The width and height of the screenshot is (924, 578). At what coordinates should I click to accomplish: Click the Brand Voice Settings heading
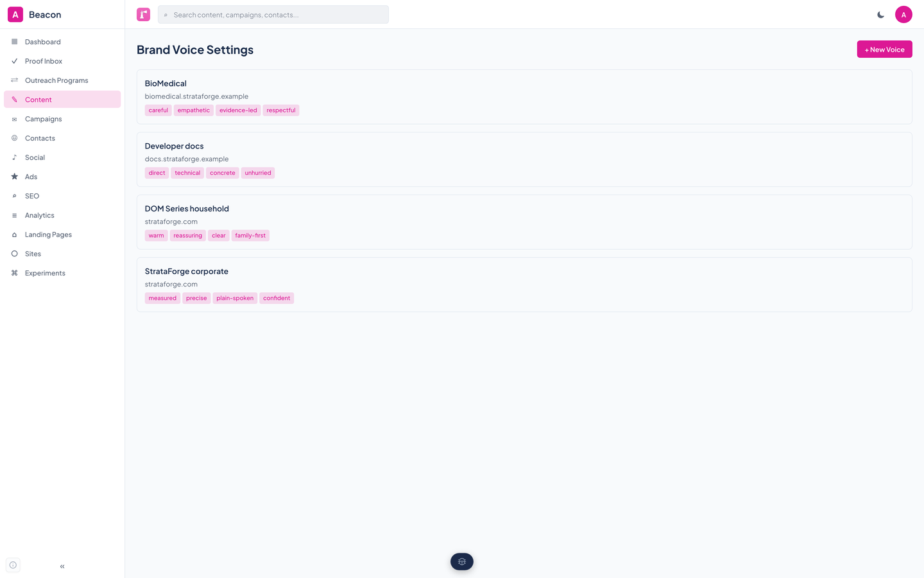(x=195, y=50)
